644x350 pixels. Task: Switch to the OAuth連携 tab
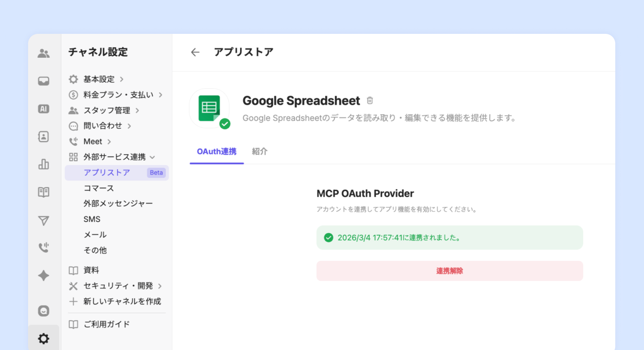click(217, 151)
